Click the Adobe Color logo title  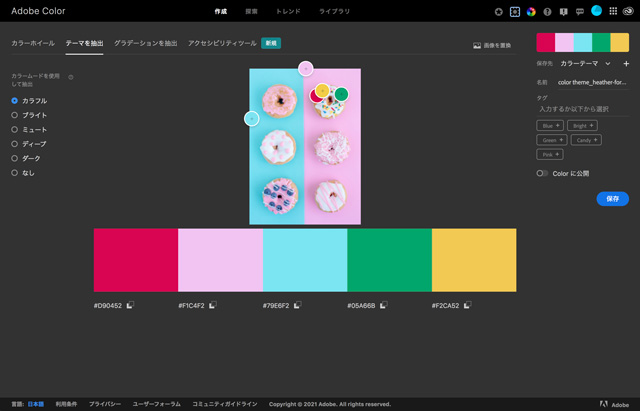38,11
